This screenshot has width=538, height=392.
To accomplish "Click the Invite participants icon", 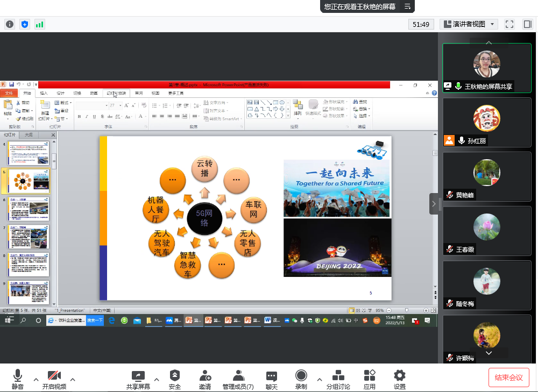I will click(204, 376).
